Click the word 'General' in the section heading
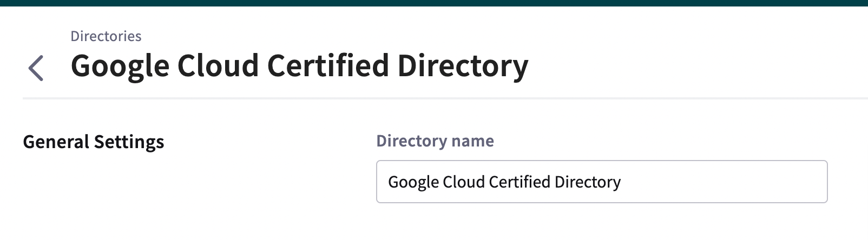 pyautogui.click(x=56, y=142)
